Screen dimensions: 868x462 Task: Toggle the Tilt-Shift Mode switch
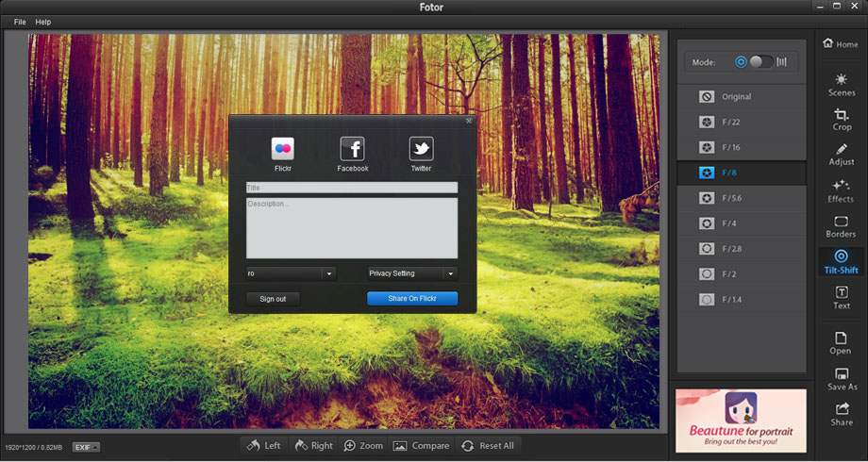tap(760, 62)
